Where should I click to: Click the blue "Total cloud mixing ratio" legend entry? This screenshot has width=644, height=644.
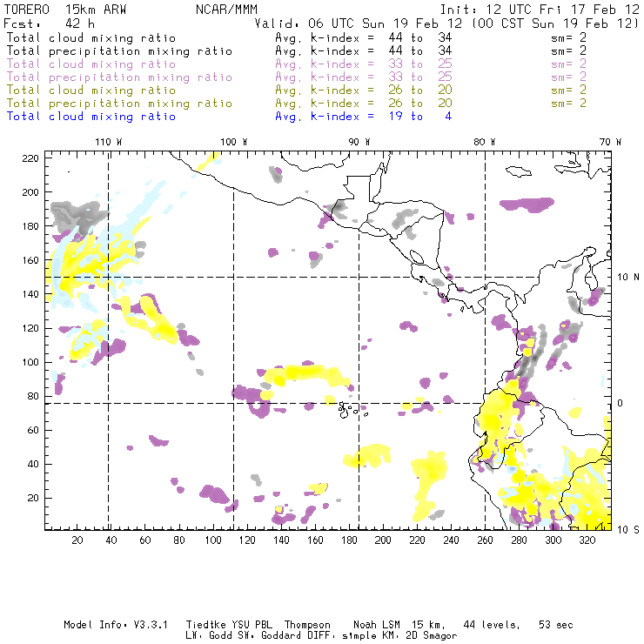[x=91, y=117]
